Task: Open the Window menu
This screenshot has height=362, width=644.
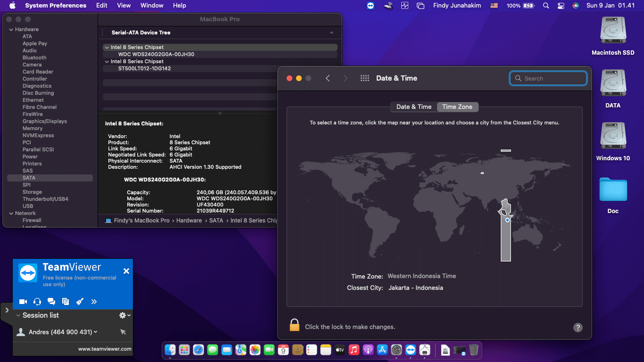Action: pos(152,6)
